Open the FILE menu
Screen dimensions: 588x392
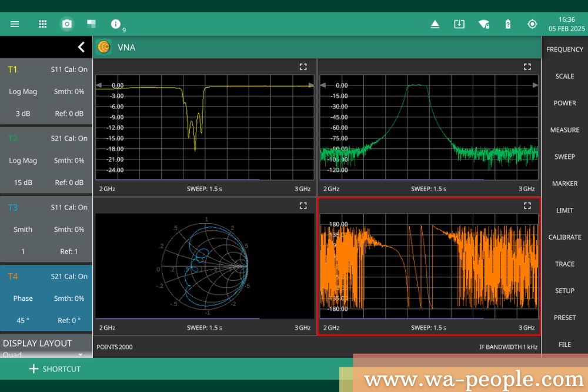point(564,345)
